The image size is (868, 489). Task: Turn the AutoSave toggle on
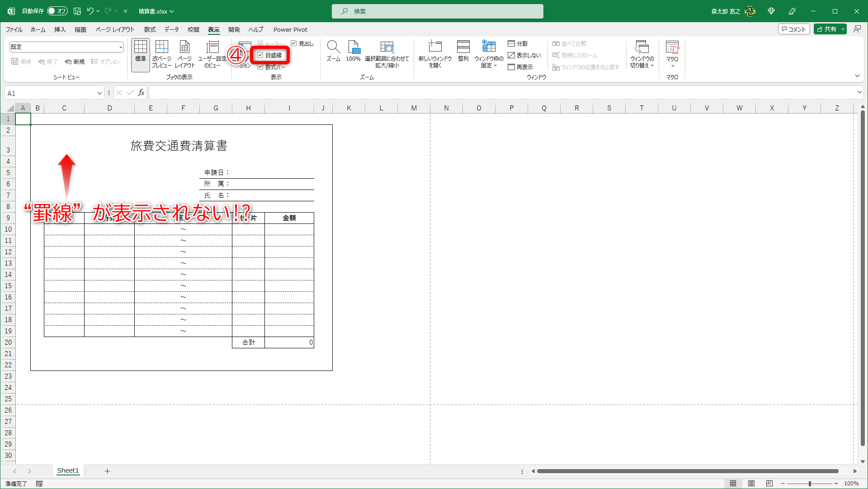point(57,11)
